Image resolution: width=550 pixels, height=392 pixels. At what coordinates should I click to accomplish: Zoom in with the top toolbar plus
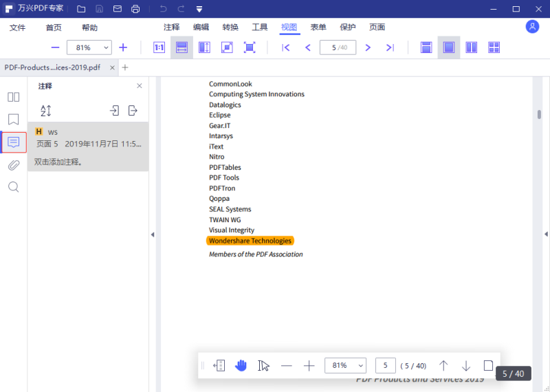(123, 47)
